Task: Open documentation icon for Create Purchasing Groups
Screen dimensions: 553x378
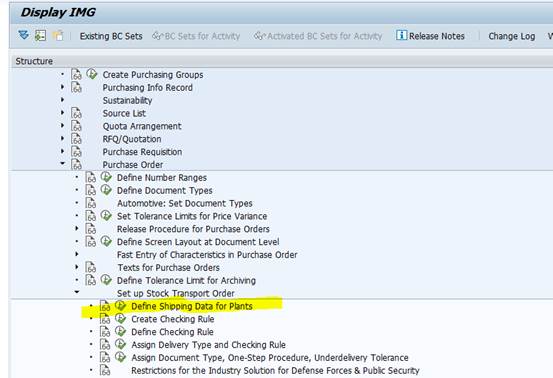Action: click(x=76, y=74)
